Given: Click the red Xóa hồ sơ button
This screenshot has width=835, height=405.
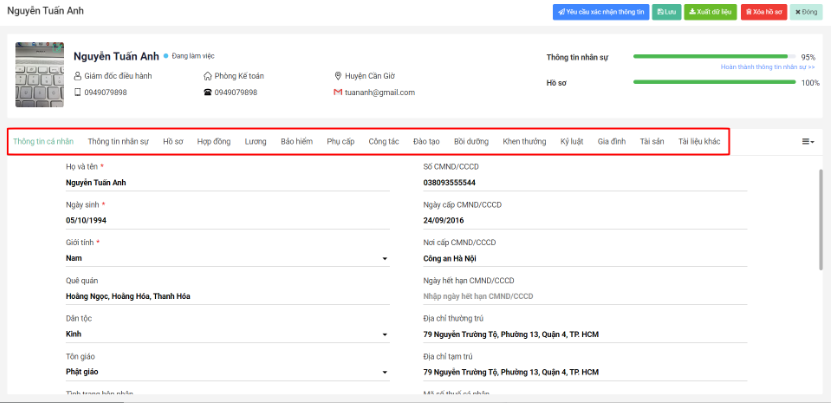Looking at the screenshot, I should click(x=764, y=12).
